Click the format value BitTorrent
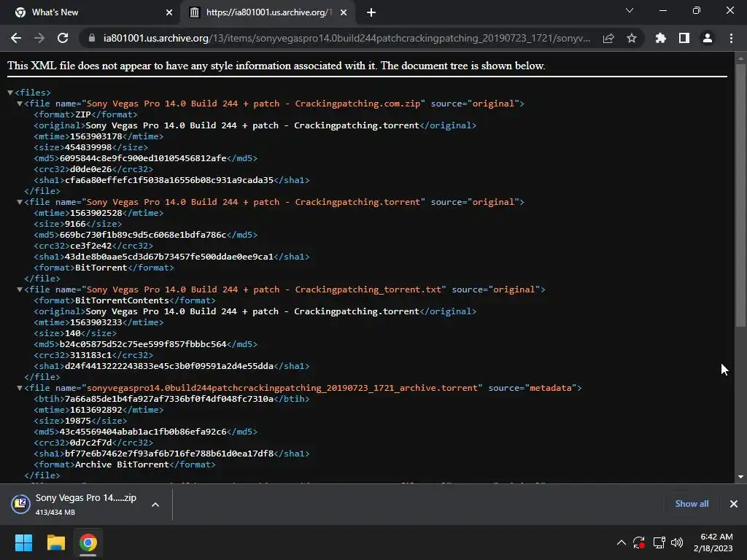 pyautogui.click(x=101, y=268)
